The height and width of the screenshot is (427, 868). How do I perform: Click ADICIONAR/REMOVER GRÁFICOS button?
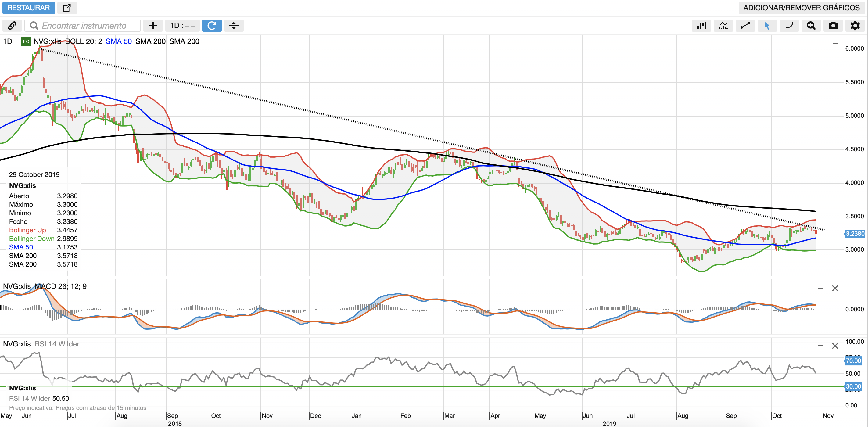801,8
